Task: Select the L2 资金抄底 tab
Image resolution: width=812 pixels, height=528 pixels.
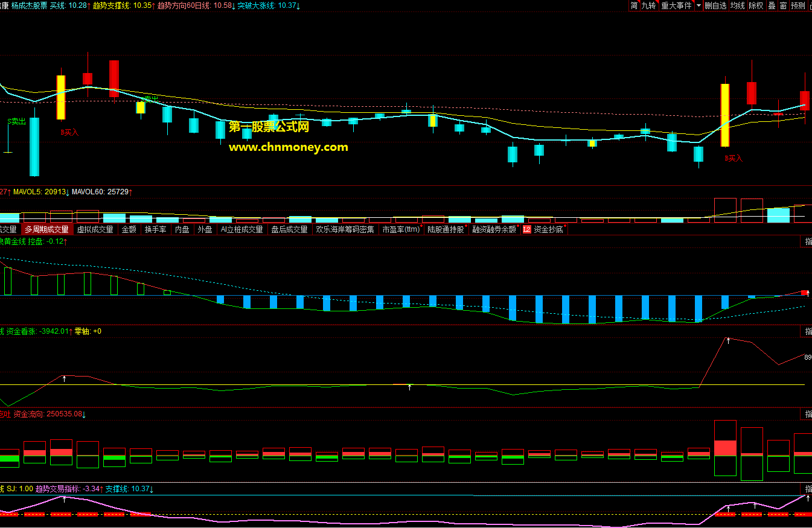Action: pos(544,229)
